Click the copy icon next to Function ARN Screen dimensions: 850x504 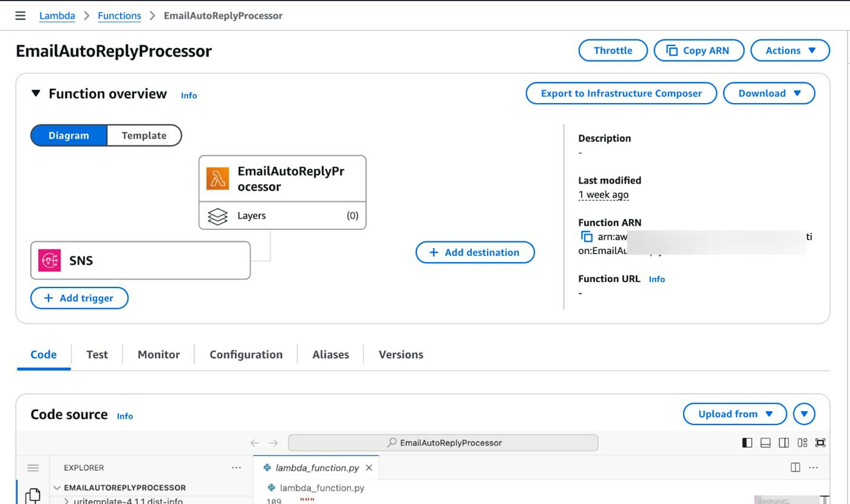click(587, 236)
